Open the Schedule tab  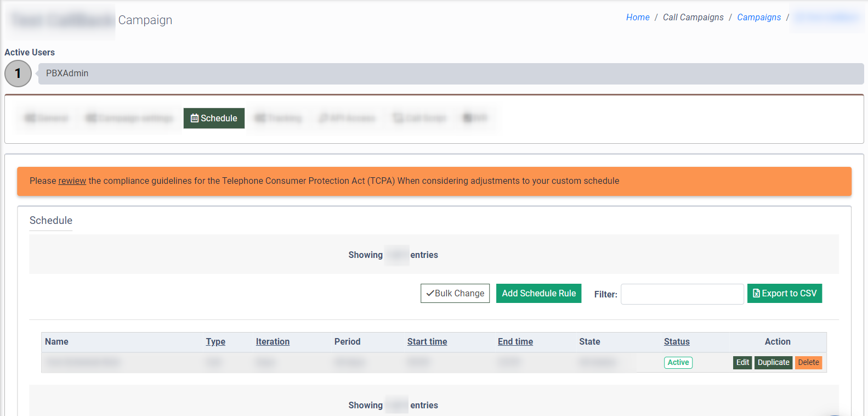(x=214, y=118)
